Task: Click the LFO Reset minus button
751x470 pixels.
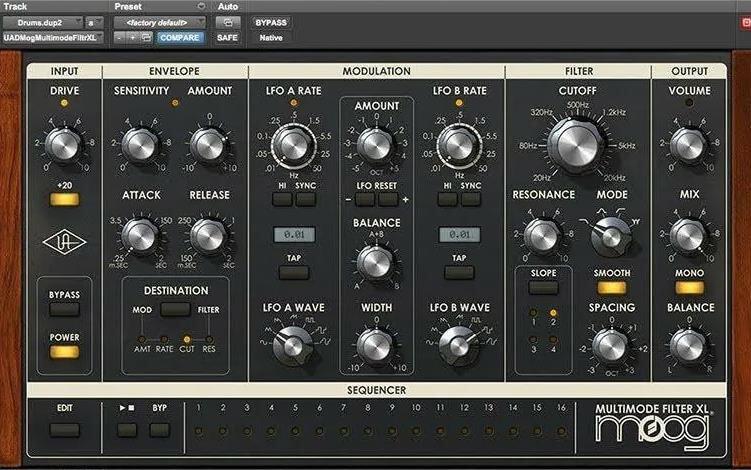Action: coord(364,199)
